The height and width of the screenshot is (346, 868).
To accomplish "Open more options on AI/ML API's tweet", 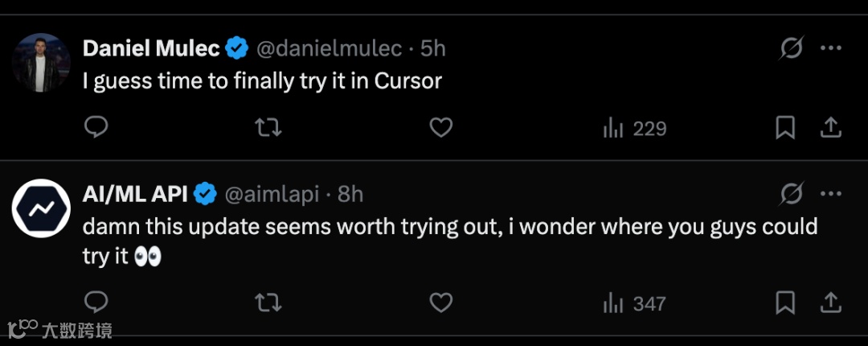I will tap(830, 194).
